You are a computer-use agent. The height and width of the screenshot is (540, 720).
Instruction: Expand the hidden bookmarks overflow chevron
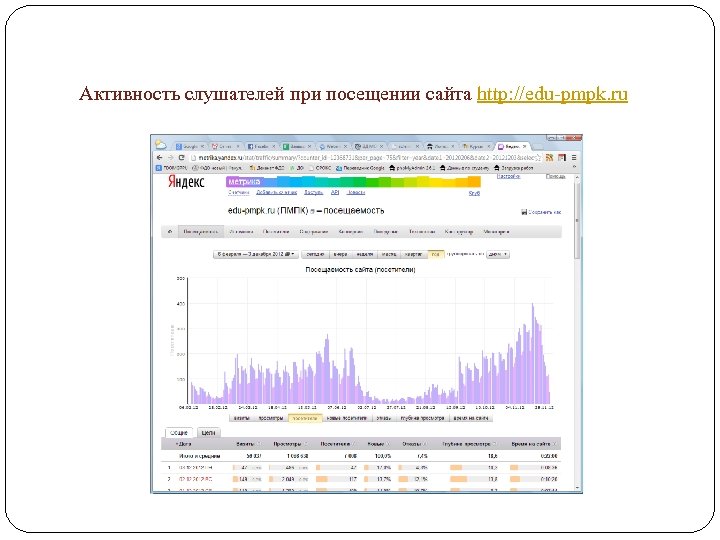tap(574, 168)
